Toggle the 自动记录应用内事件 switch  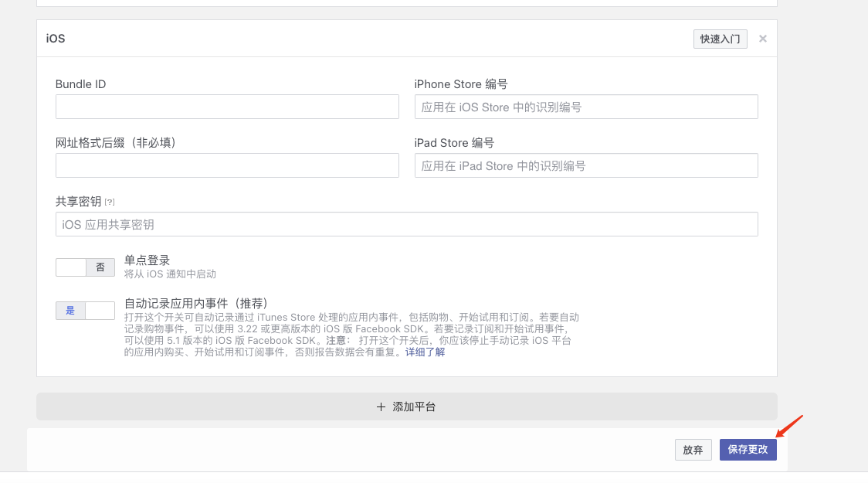tap(85, 311)
